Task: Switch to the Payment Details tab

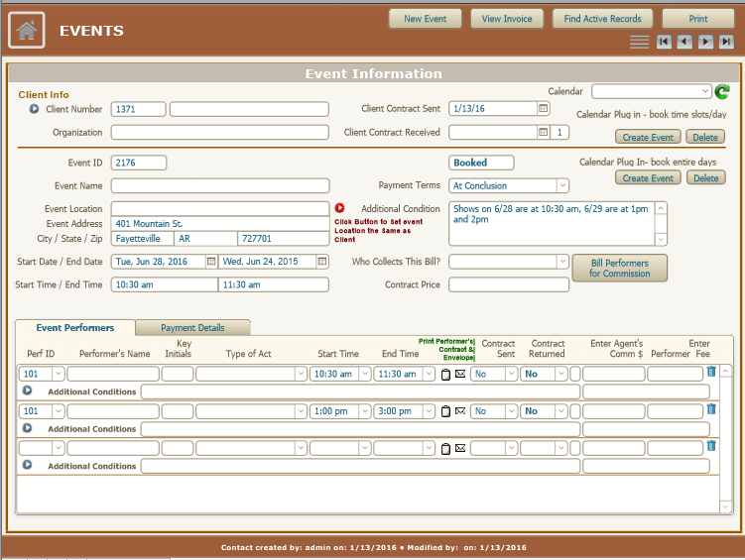Action: (x=192, y=328)
